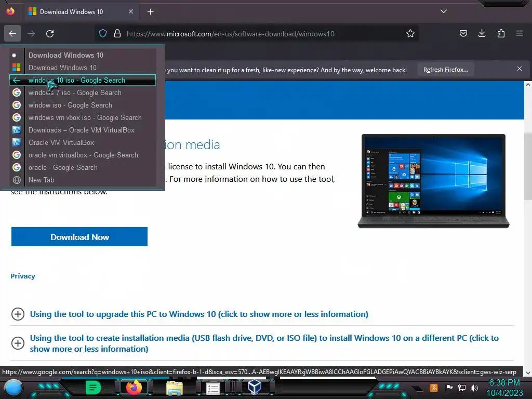532x399 pixels.
Task: Click the Download Now button
Action: click(79, 237)
